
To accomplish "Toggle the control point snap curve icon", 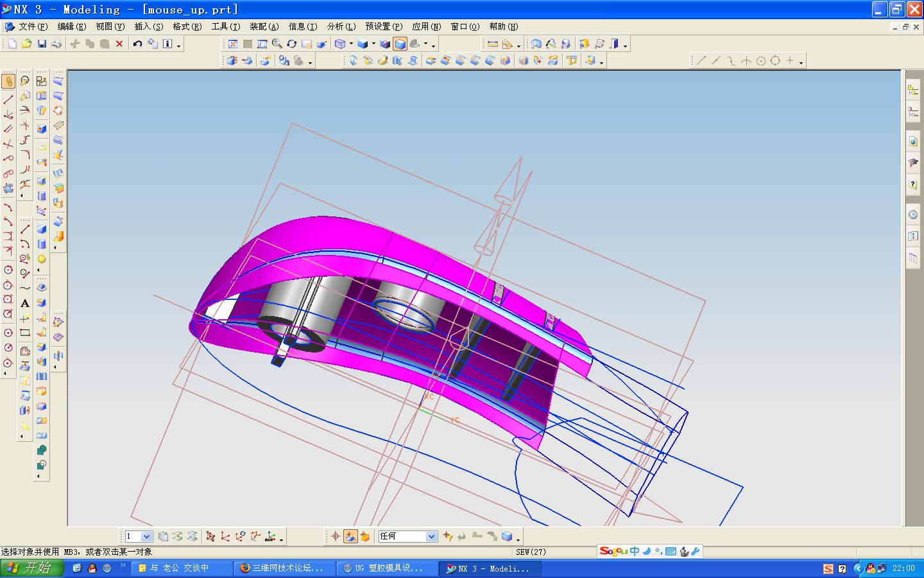I will click(x=731, y=60).
